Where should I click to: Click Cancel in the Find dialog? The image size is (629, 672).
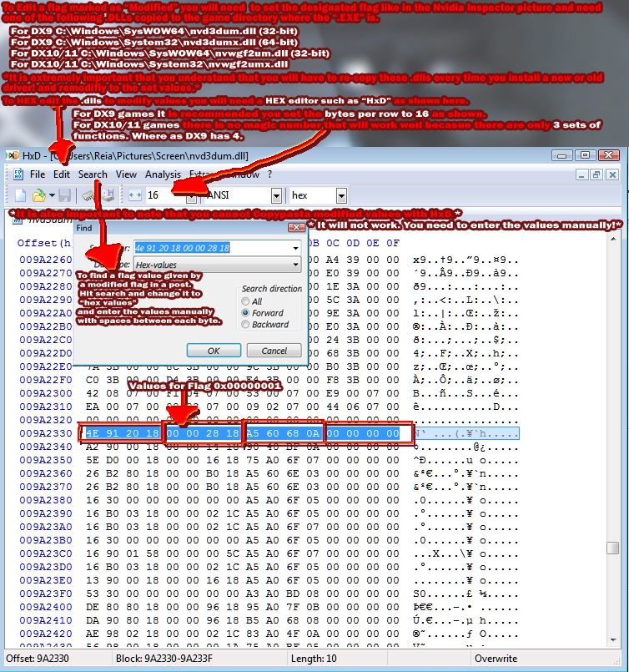tap(274, 351)
